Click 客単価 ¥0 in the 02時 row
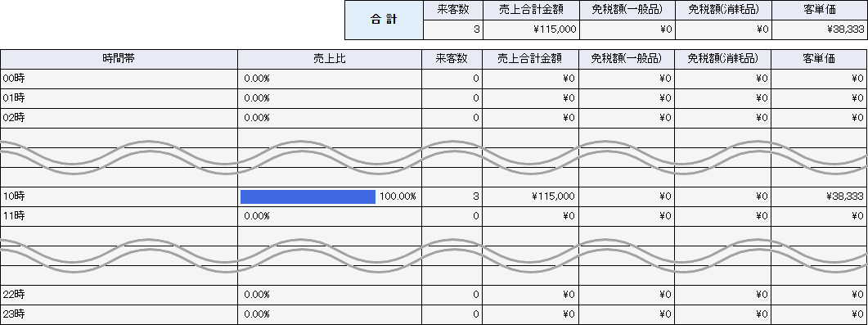The height and width of the screenshot is (325, 868). 858,118
